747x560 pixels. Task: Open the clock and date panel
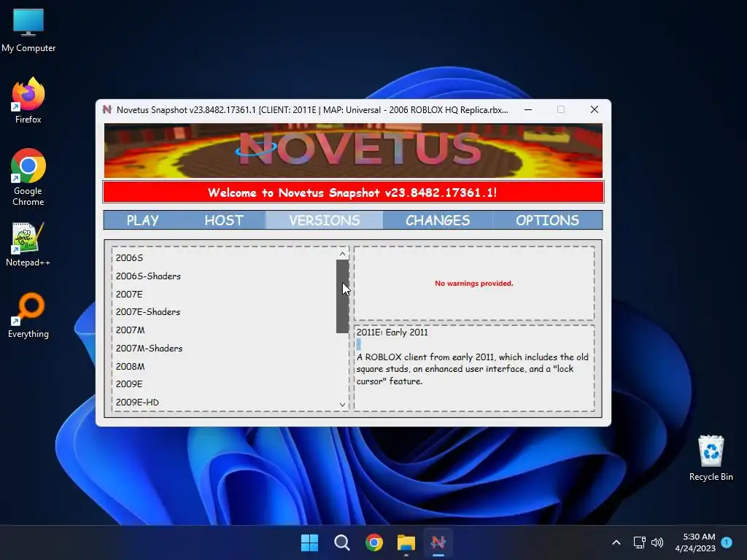point(695,542)
